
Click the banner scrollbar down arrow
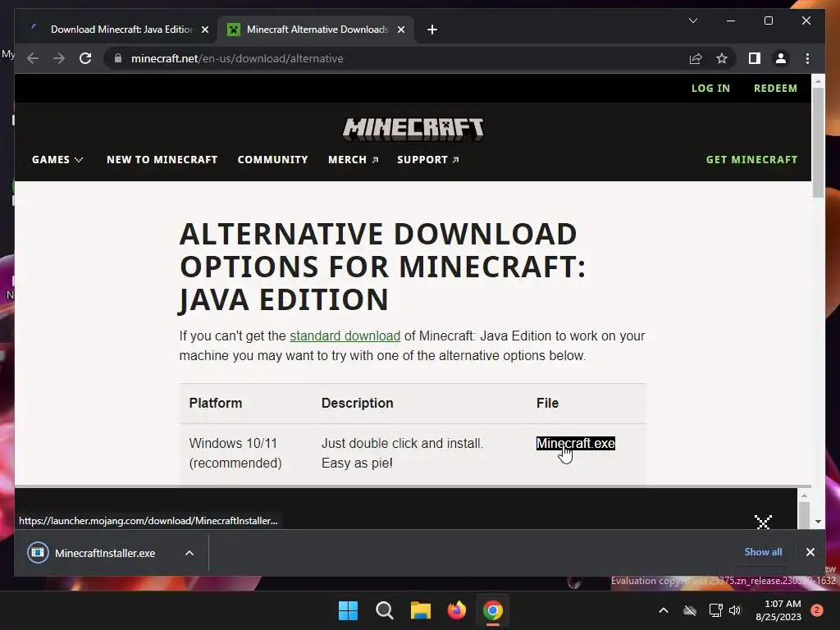pyautogui.click(x=818, y=521)
